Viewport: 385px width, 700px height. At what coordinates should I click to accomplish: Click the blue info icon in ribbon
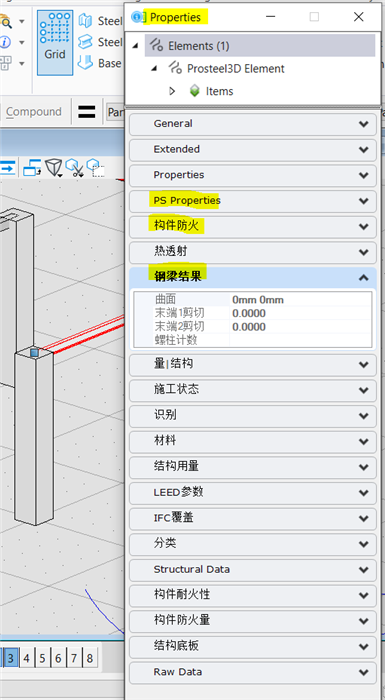pyautogui.click(x=5, y=42)
